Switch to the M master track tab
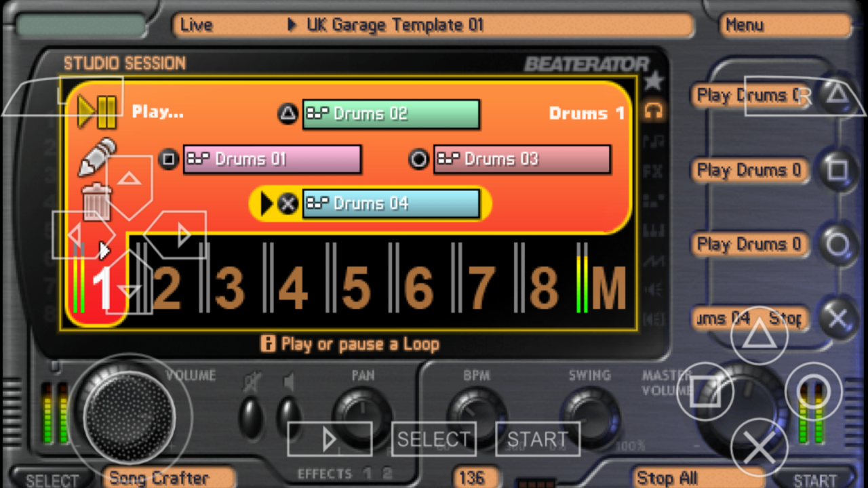Viewport: 868px width, 488px height. pos(608,287)
